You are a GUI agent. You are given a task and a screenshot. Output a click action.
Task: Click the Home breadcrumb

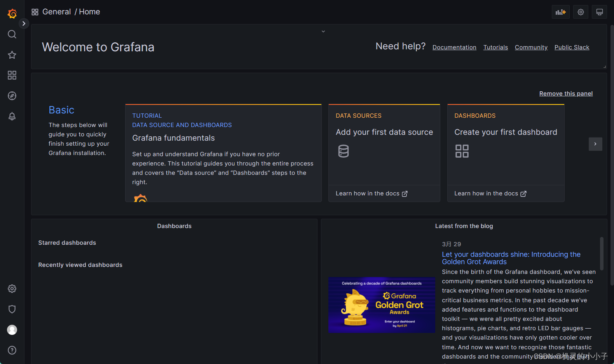point(89,12)
